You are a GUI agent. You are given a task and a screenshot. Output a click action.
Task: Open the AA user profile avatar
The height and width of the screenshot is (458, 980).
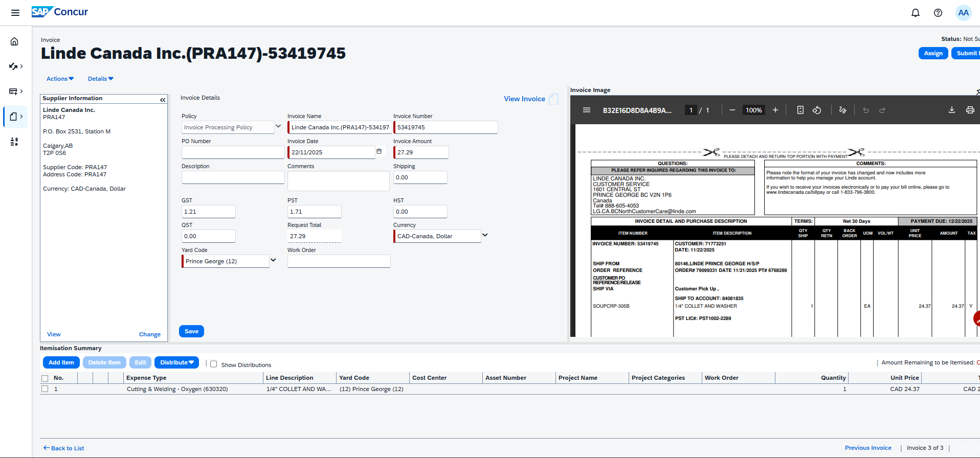pyautogui.click(x=964, y=13)
